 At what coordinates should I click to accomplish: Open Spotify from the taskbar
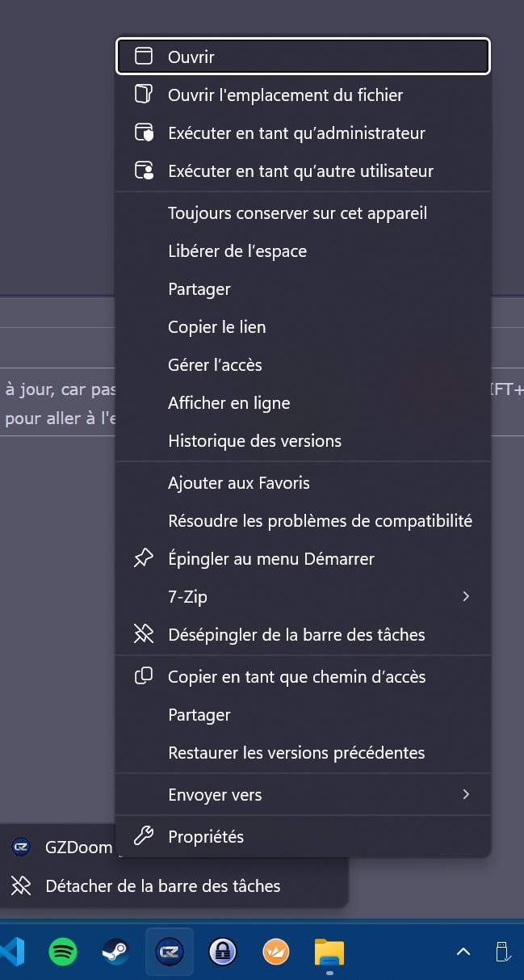click(63, 952)
